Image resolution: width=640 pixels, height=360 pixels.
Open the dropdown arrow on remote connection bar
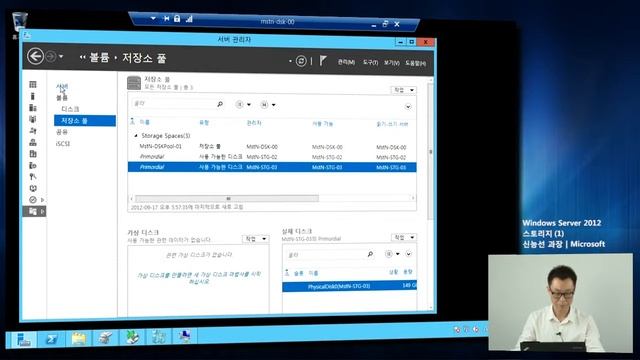tap(153, 18)
